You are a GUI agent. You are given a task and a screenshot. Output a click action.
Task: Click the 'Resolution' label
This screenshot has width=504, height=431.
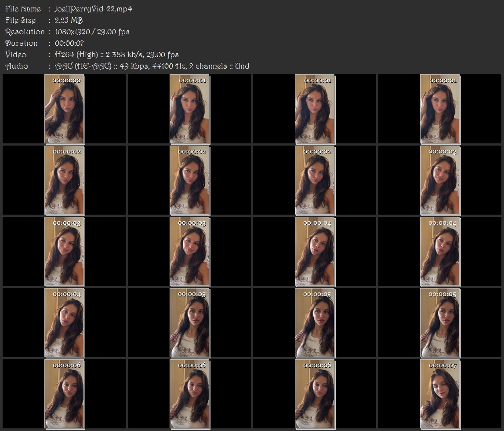pyautogui.click(x=25, y=32)
